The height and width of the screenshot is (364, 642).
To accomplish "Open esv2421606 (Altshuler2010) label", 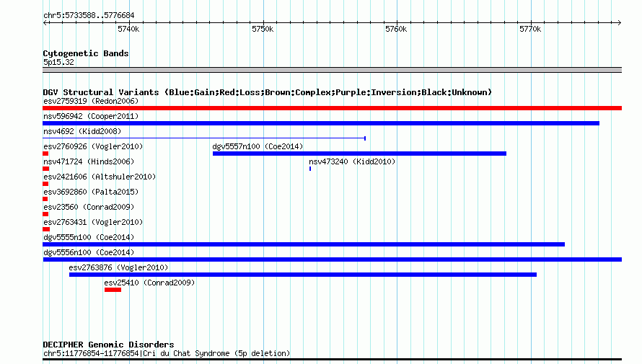I will (100, 177).
